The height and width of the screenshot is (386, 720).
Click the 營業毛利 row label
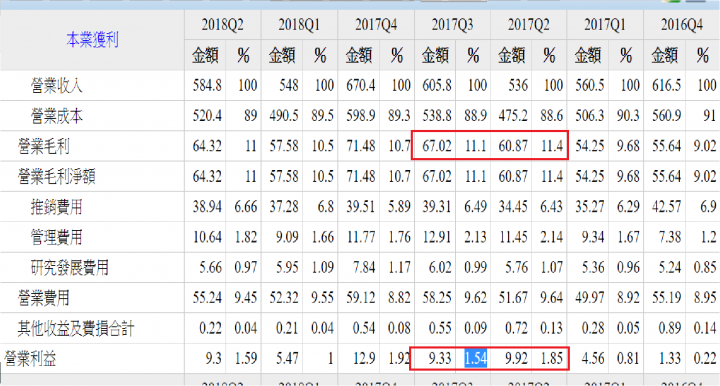[44, 146]
